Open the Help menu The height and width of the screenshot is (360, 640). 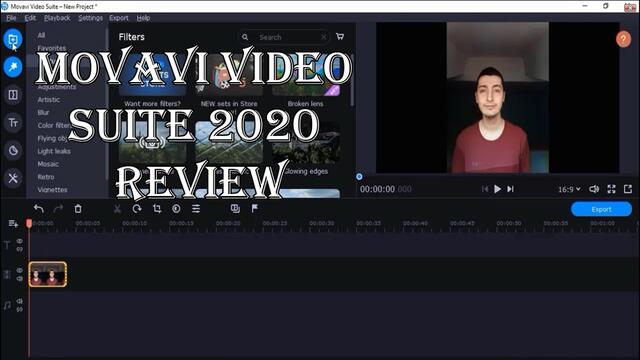pyautogui.click(x=143, y=18)
